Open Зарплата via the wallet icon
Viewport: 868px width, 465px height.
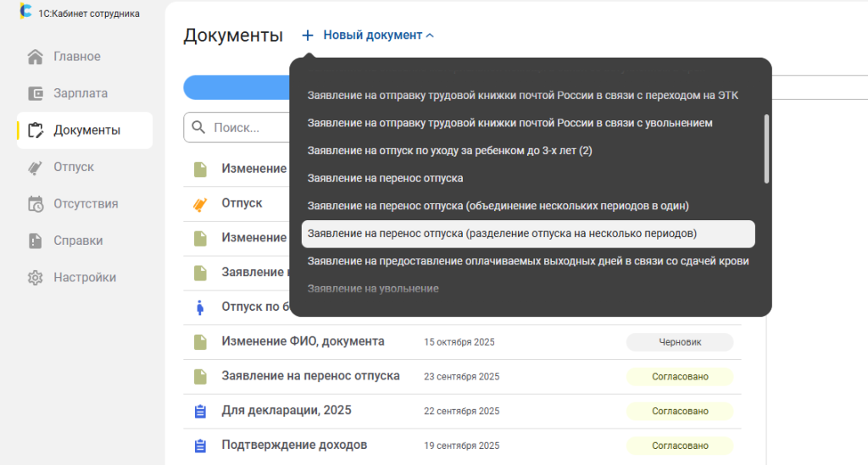pyautogui.click(x=36, y=93)
